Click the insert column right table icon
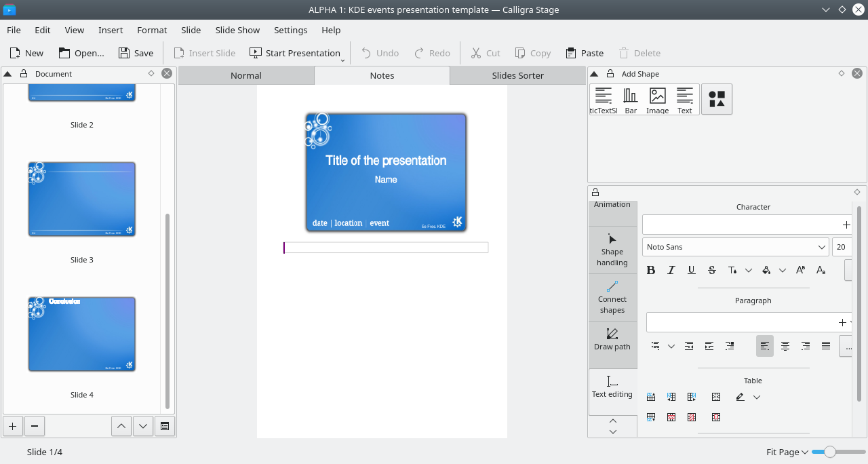Screen dimensions: 868x464 pyautogui.click(x=692, y=397)
